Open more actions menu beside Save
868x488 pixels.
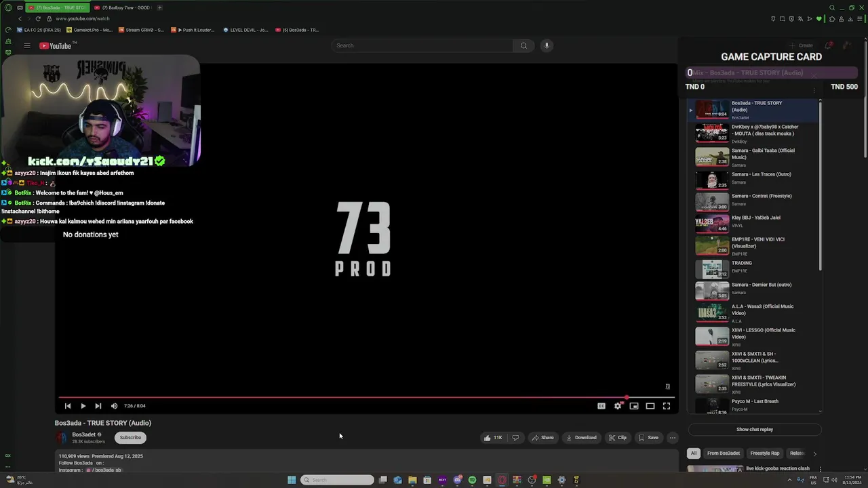point(673,438)
